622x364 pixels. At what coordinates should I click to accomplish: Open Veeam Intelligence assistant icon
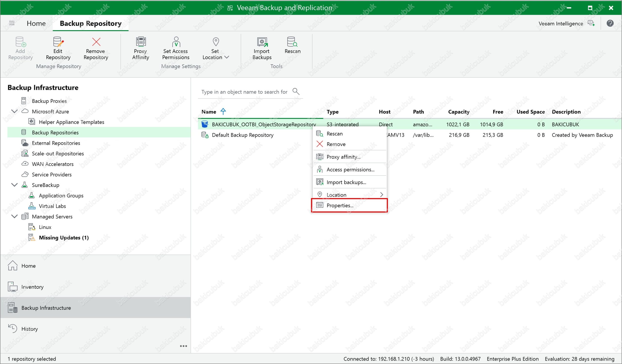[591, 23]
